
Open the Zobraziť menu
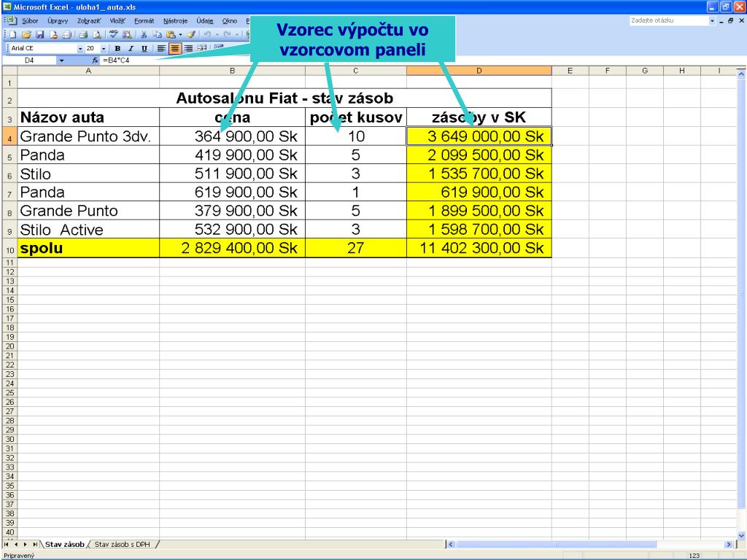(88, 21)
